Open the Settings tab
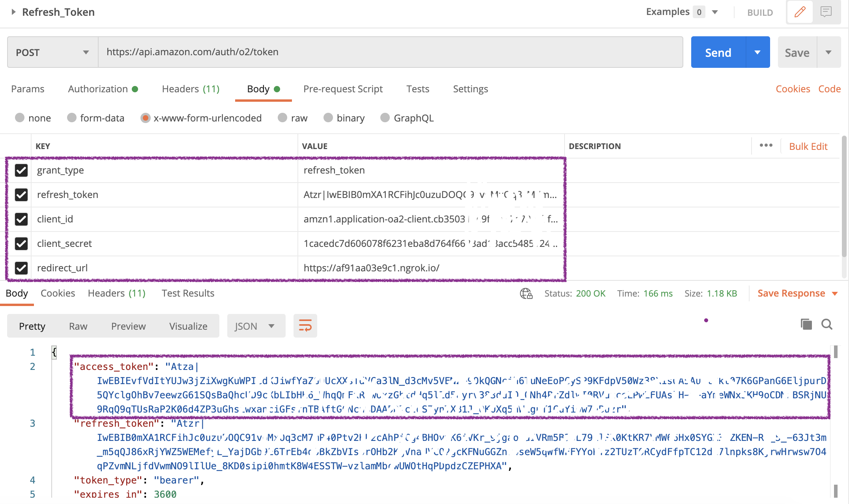This screenshot has width=849, height=504. click(470, 89)
